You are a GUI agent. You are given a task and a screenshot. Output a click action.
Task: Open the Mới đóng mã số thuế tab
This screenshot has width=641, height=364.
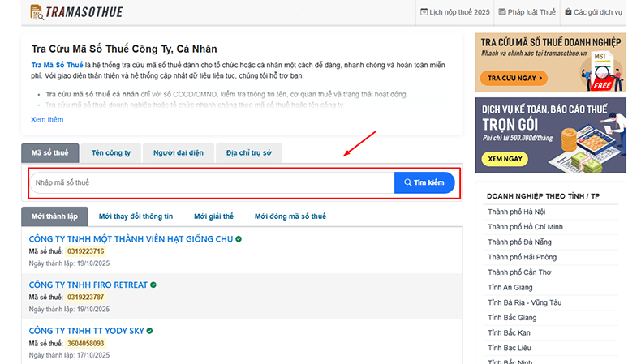290,216
